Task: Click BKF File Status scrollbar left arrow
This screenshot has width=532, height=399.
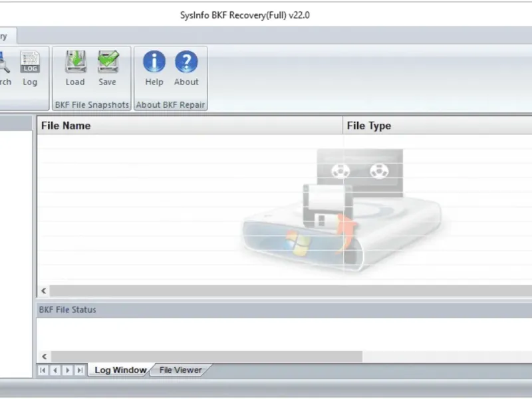Action: click(x=45, y=356)
